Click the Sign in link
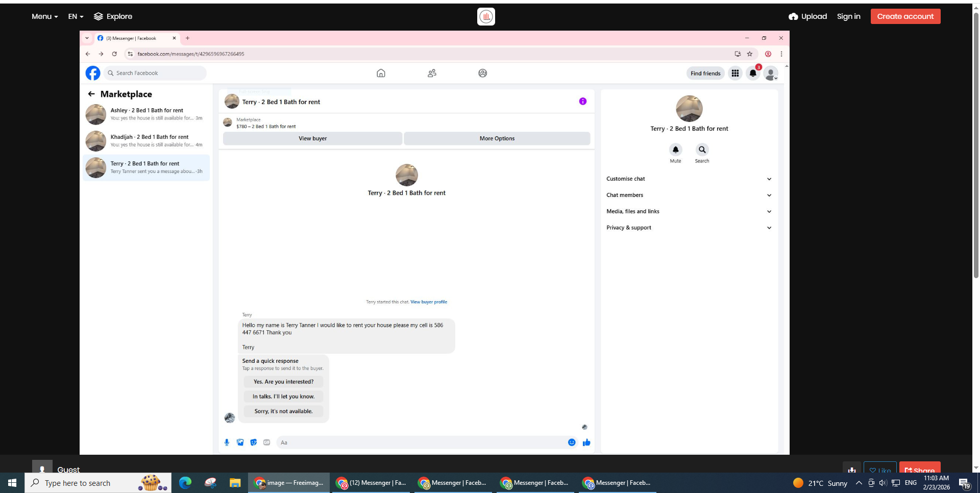Viewport: 980px width, 493px height. (848, 16)
